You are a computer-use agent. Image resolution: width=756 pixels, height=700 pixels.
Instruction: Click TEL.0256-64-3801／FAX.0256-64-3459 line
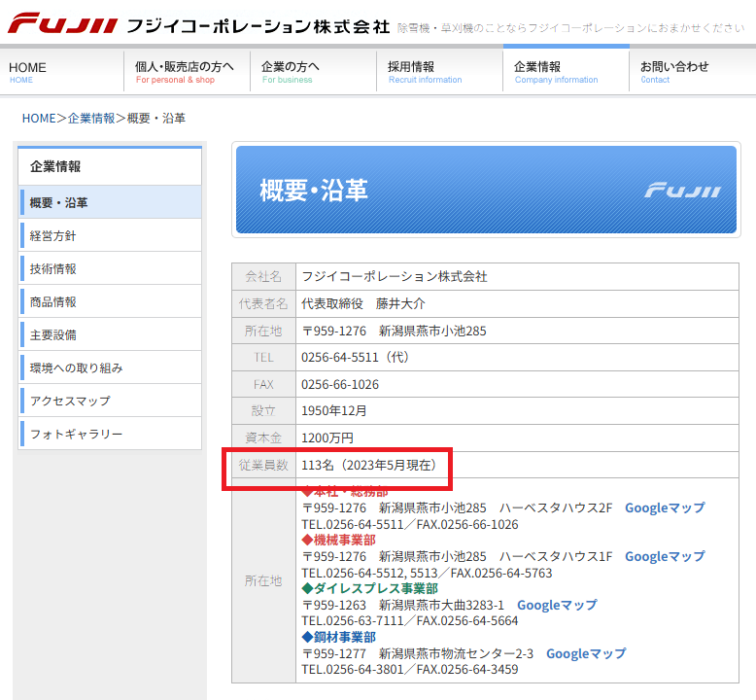pos(410,670)
